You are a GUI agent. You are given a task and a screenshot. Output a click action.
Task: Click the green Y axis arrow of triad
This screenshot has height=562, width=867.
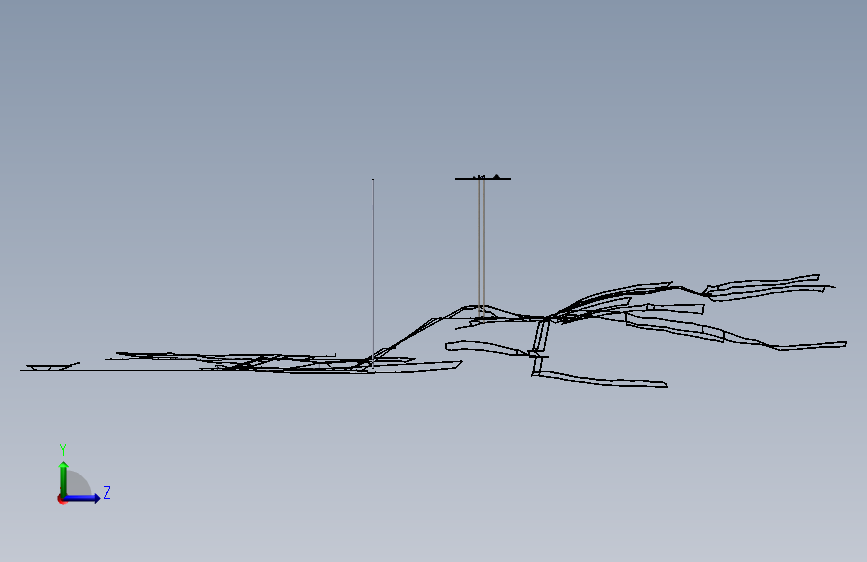pos(64,479)
